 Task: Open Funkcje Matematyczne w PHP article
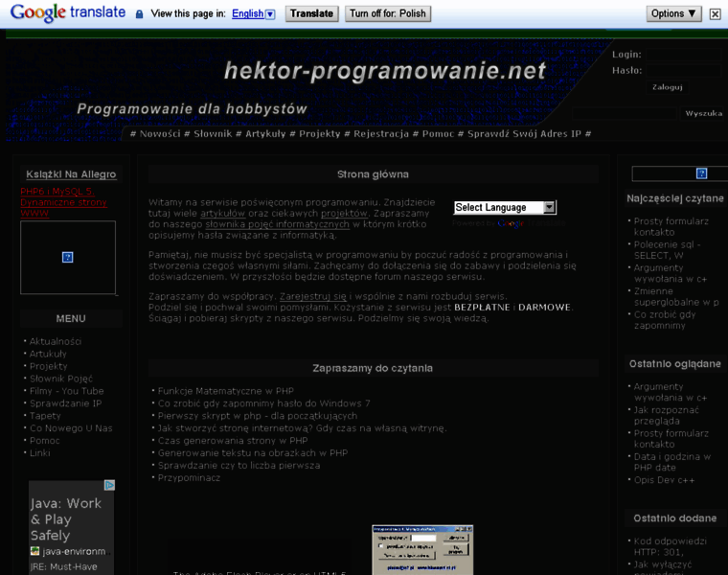pos(226,391)
